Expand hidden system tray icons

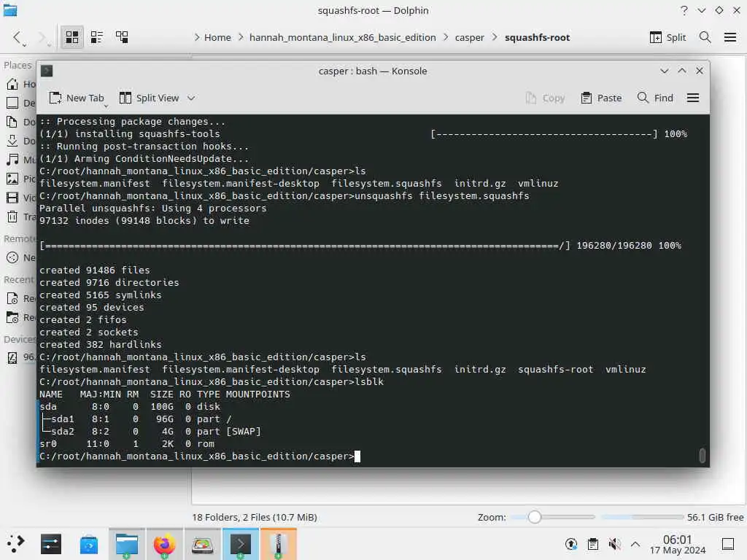[x=635, y=544]
